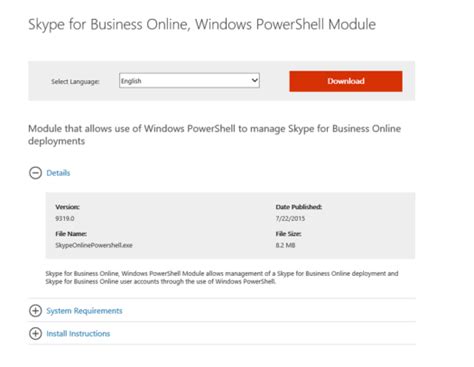Click the file name SkypeOnlinePowershell.exe
This screenshot has width=474, height=367.
point(94,245)
